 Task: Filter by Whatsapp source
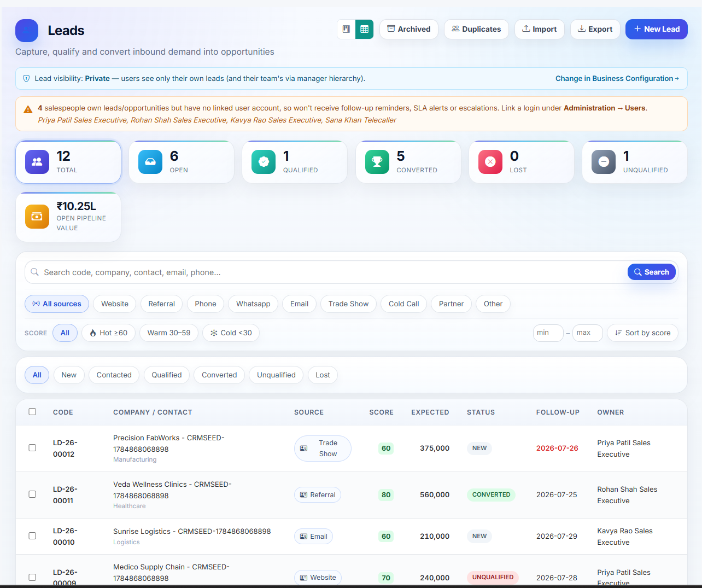(253, 304)
